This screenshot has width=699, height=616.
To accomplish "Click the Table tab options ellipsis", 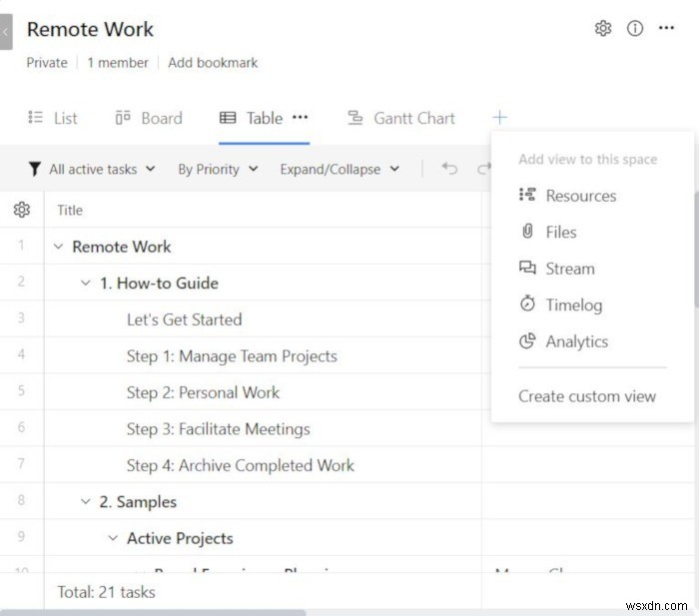I will (300, 118).
